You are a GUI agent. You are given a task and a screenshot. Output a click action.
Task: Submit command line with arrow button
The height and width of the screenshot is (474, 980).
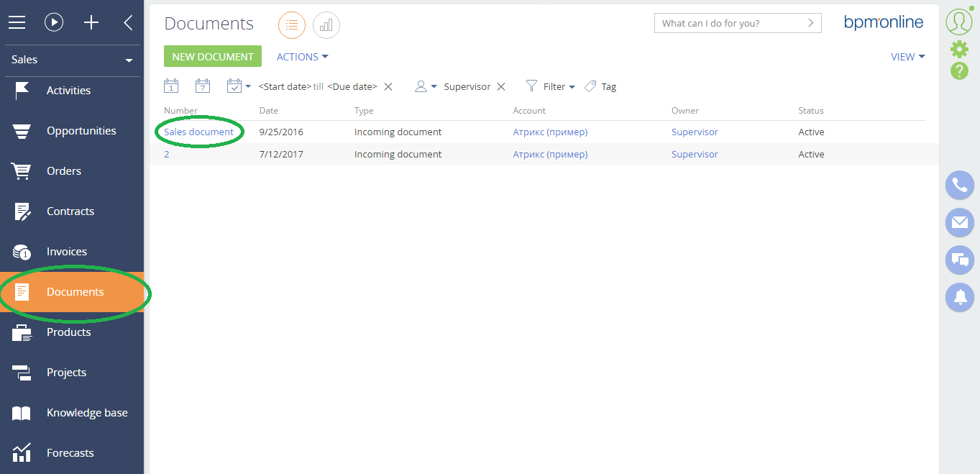point(812,23)
